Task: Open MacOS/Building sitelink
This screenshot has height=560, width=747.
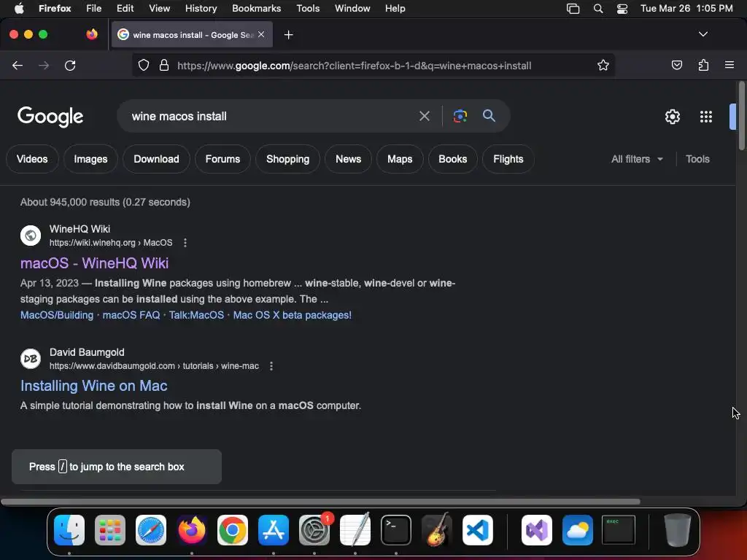Action: pyautogui.click(x=57, y=315)
